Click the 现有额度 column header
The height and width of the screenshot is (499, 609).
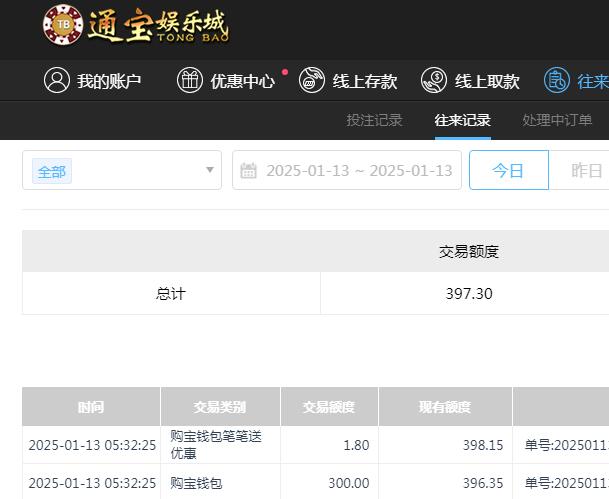click(x=445, y=407)
